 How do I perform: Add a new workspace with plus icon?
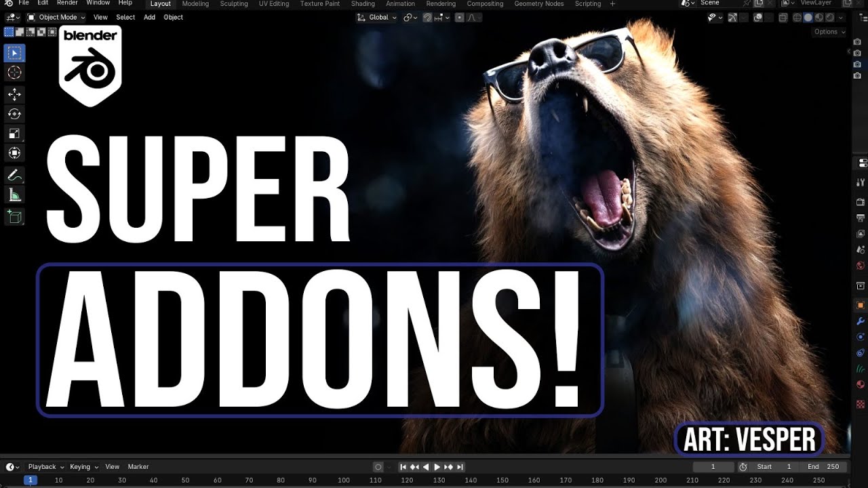[613, 3]
